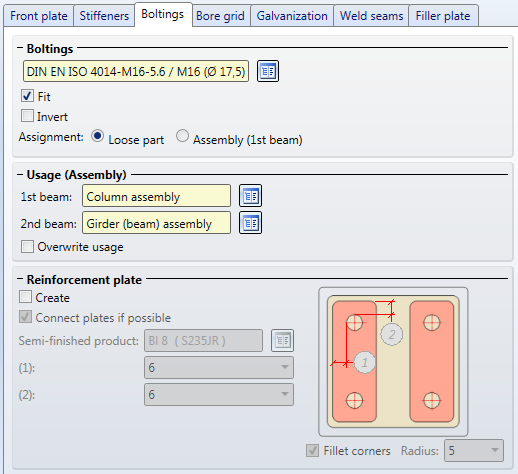Switch to the Bore grid tab
The width and height of the screenshot is (518, 474).
[220, 16]
